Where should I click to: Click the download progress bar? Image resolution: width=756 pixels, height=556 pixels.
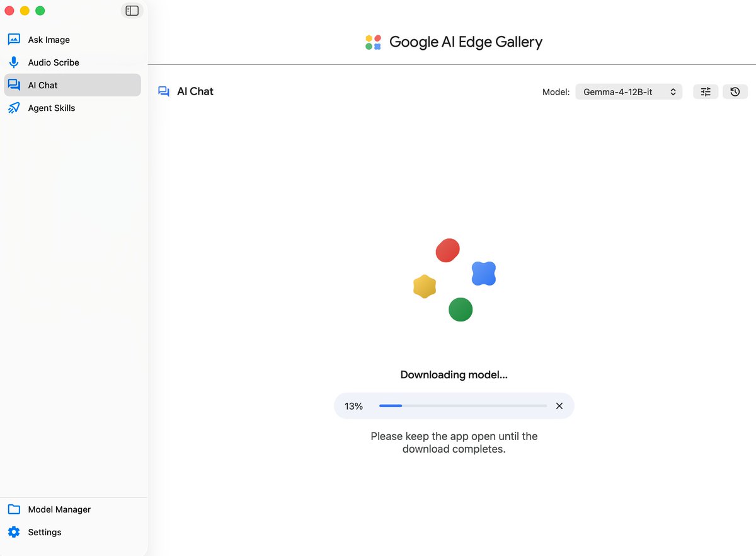pos(463,406)
